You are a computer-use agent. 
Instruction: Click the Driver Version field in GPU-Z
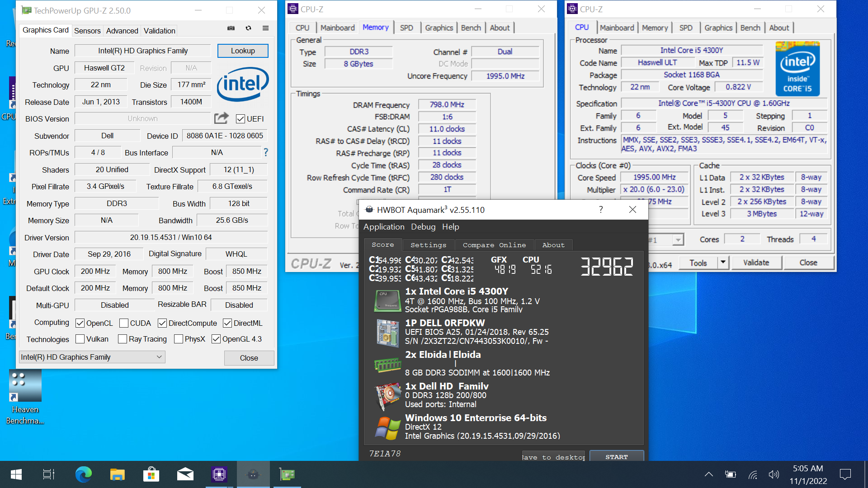pyautogui.click(x=171, y=237)
